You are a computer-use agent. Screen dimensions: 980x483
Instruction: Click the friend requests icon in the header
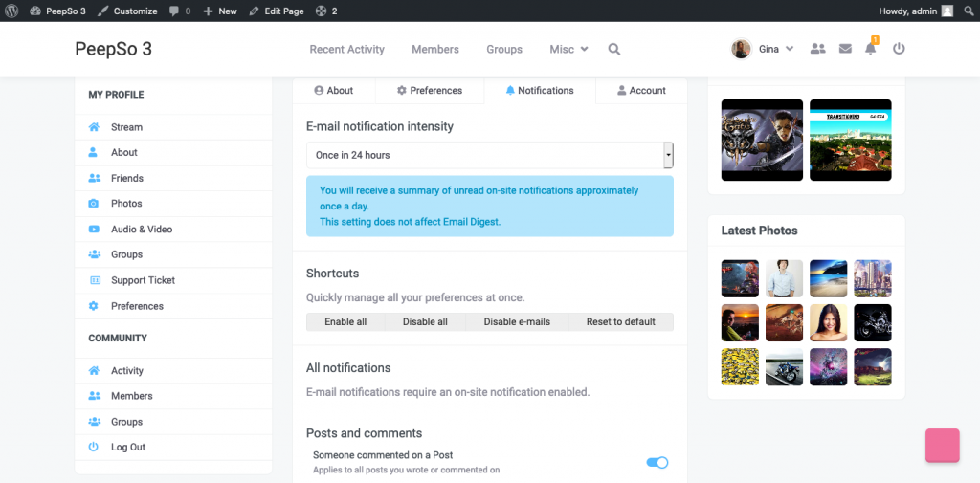tap(817, 49)
